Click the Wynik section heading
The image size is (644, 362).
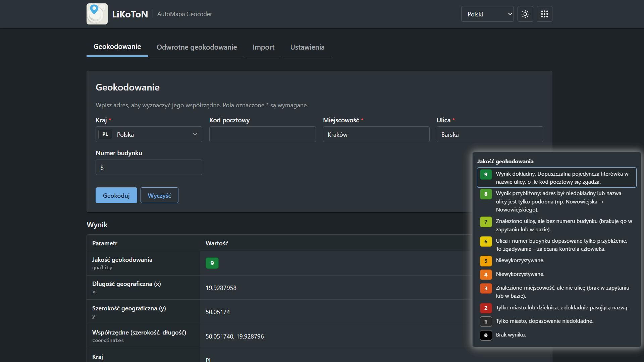click(97, 225)
